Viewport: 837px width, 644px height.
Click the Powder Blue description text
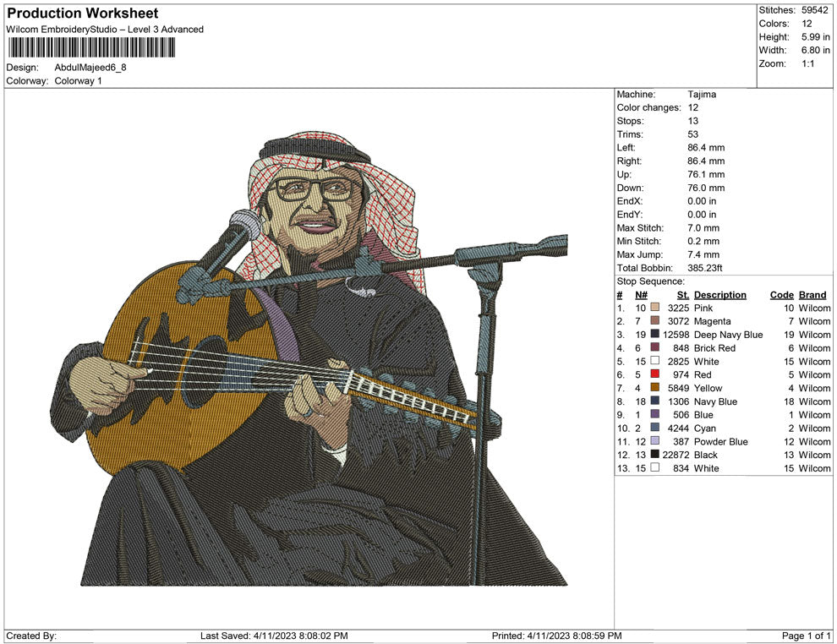point(720,441)
